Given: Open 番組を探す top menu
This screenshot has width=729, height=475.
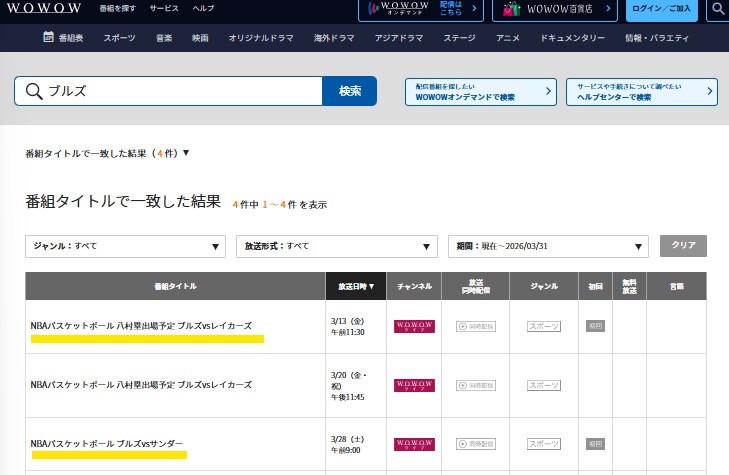Looking at the screenshot, I should point(118,8).
